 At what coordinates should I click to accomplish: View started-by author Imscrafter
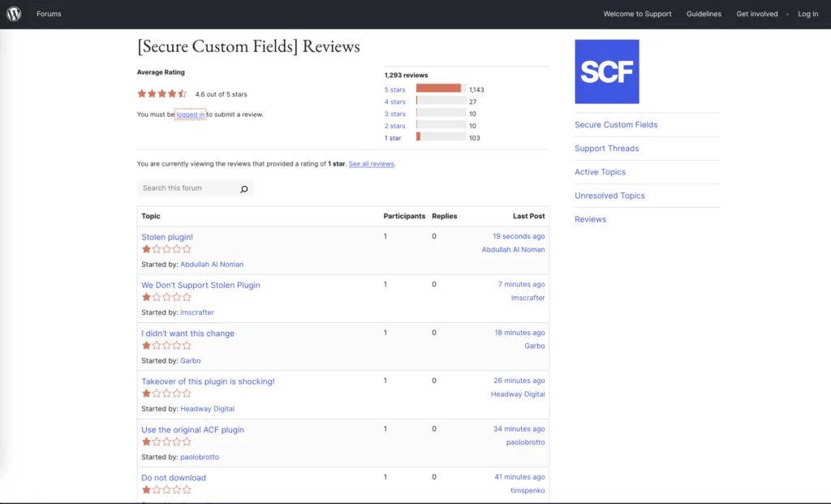(x=196, y=312)
